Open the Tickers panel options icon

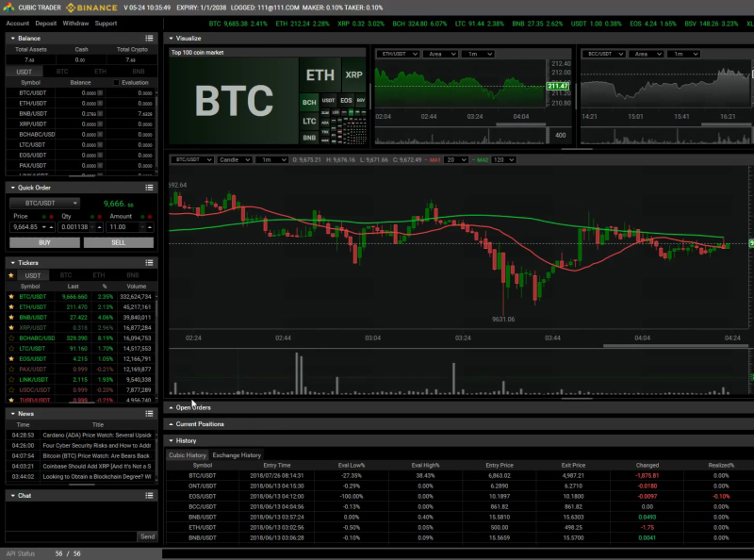tap(150, 262)
